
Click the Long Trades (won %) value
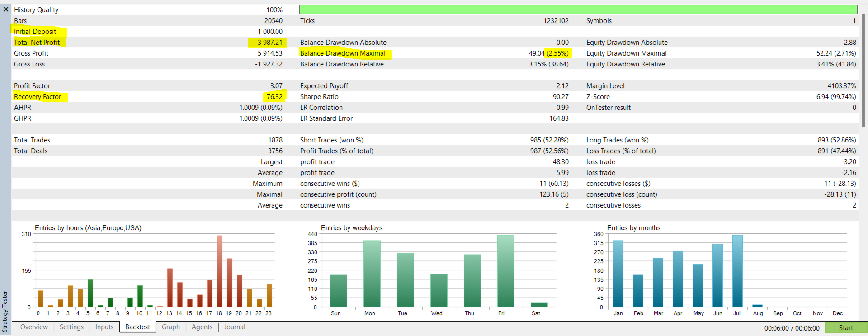pos(837,140)
